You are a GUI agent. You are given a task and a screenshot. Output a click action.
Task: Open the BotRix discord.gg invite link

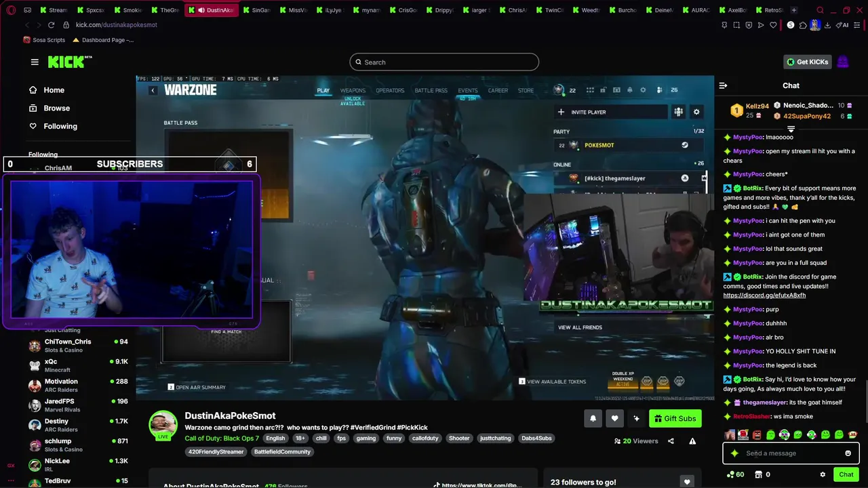click(764, 296)
